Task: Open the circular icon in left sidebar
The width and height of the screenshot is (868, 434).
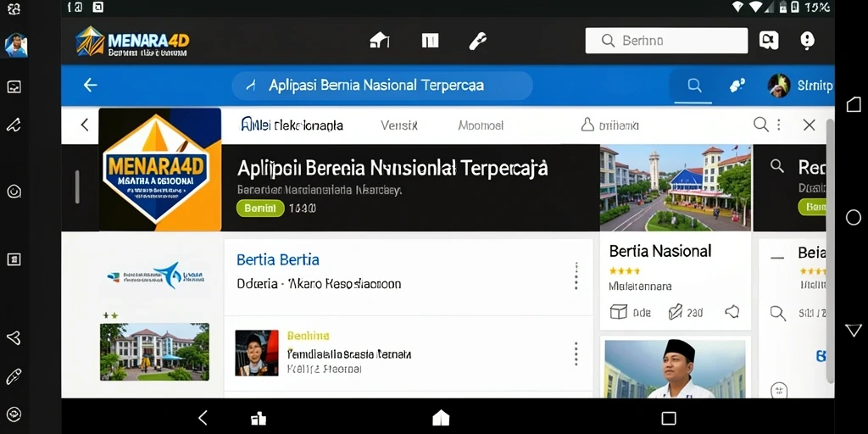Action: (x=14, y=192)
